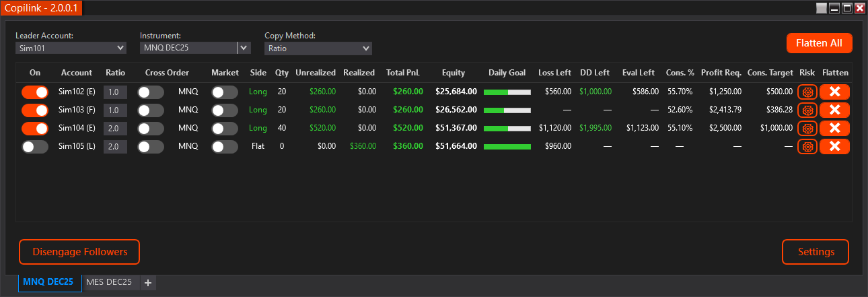Add a new instrument tab with plus
The width and height of the screenshot is (868, 297).
point(148,283)
